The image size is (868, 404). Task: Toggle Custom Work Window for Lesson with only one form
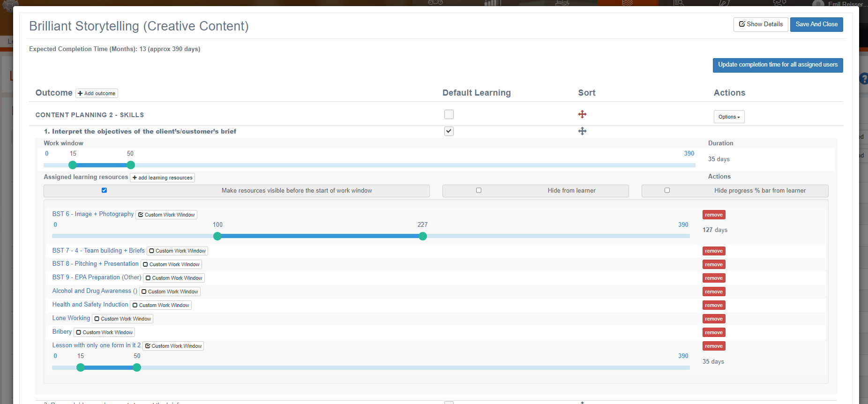[x=173, y=346]
